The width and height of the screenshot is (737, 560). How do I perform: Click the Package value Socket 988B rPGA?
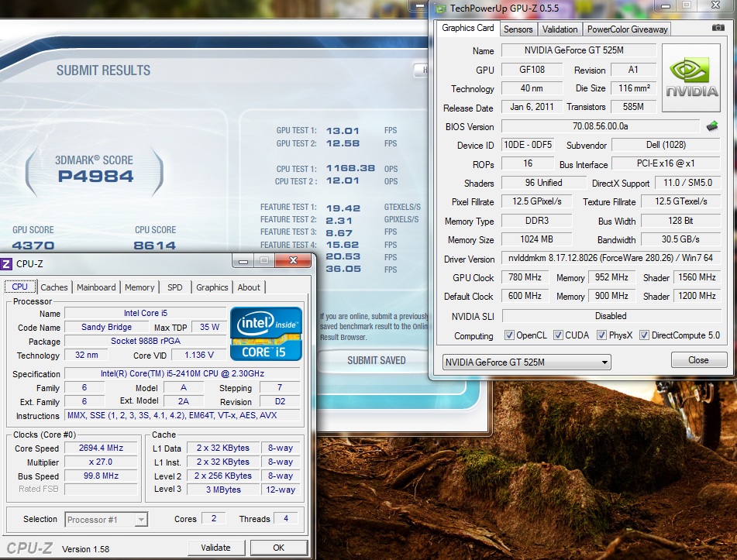pyautogui.click(x=146, y=341)
